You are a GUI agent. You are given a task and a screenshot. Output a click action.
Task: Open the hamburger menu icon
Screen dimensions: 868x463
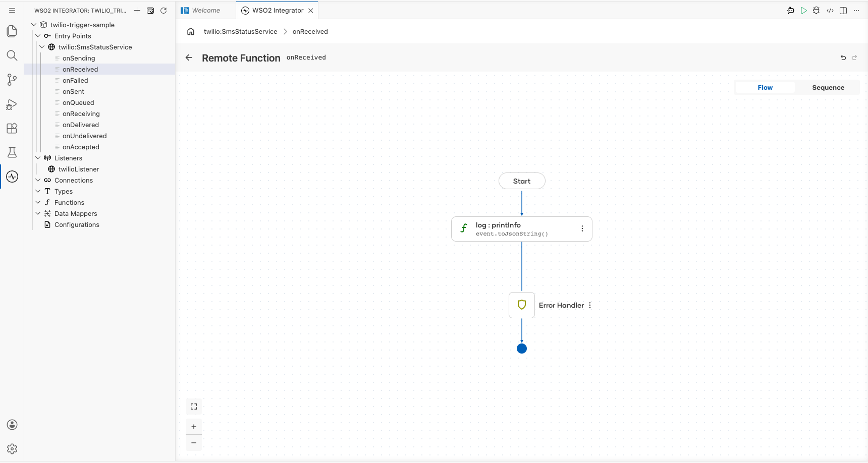point(12,10)
